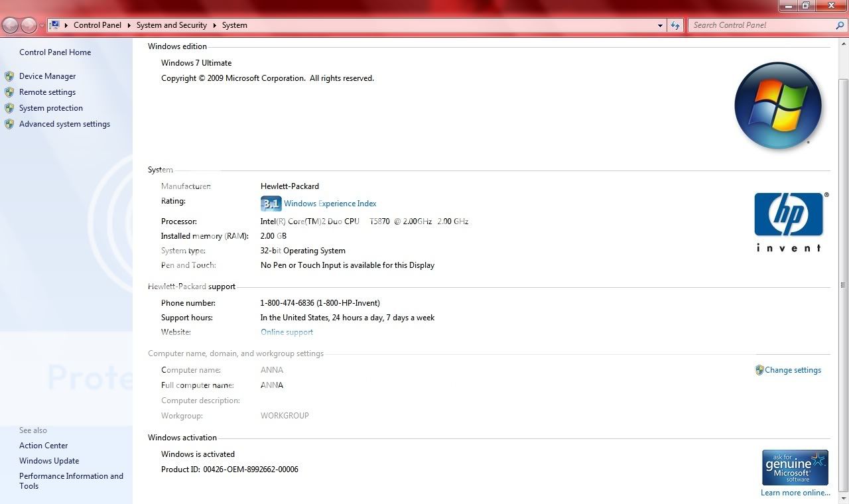Click the shield icon beside System protection
Screen dimensions: 849x504
[9, 108]
